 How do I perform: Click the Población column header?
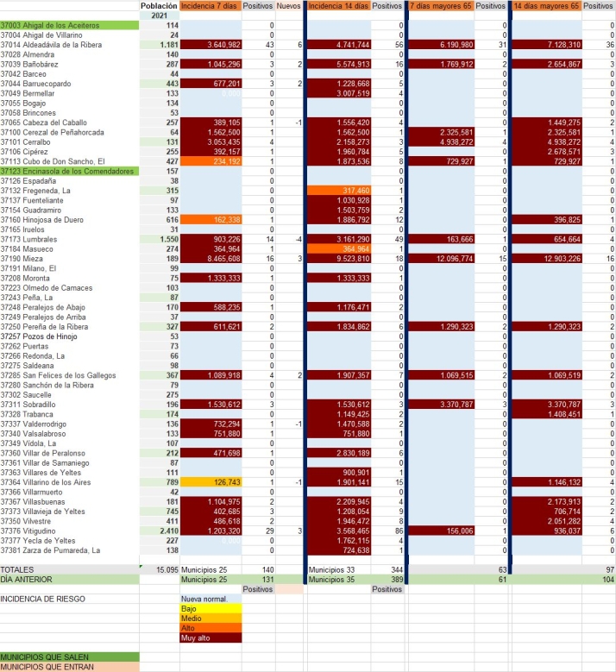click(x=159, y=6)
